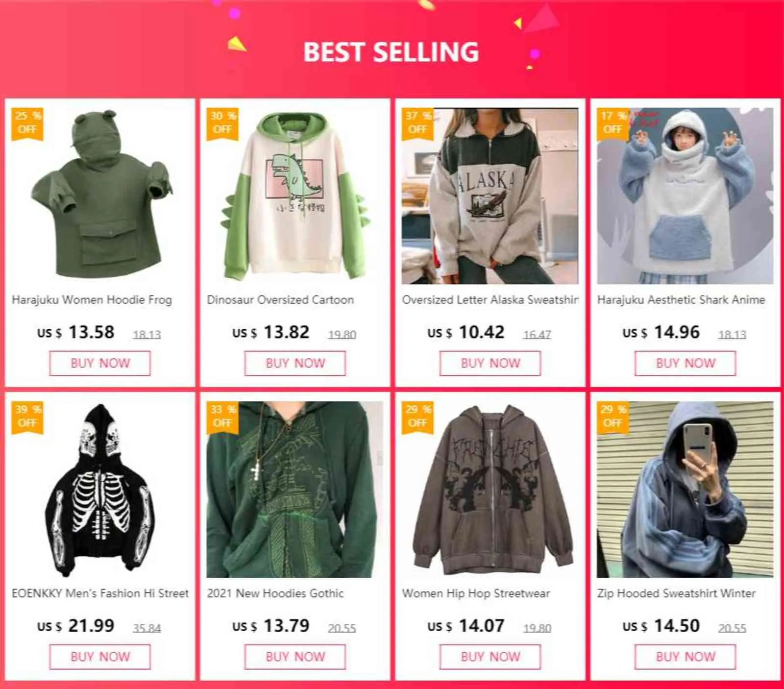Click the 17% OFF badge on shark hoodie

(x=612, y=123)
